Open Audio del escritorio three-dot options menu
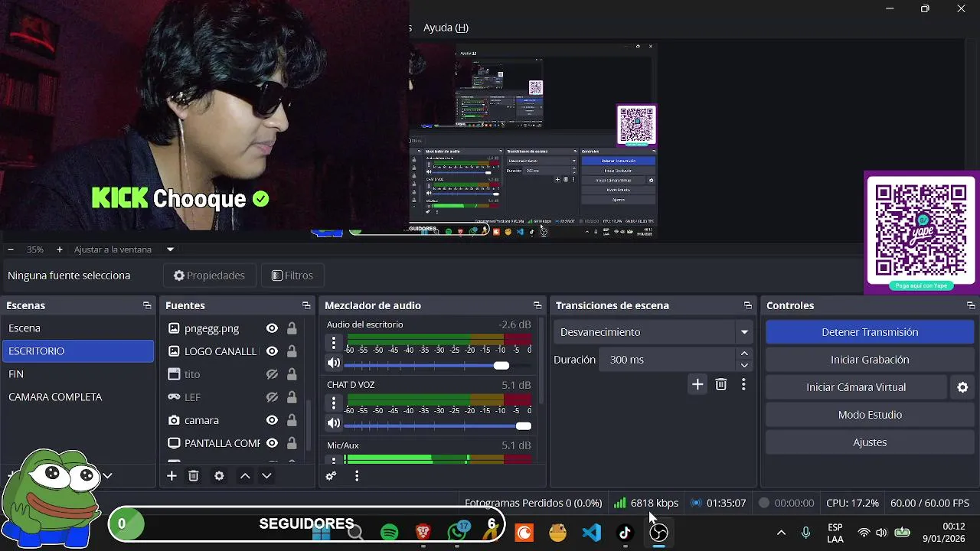 pyautogui.click(x=334, y=343)
